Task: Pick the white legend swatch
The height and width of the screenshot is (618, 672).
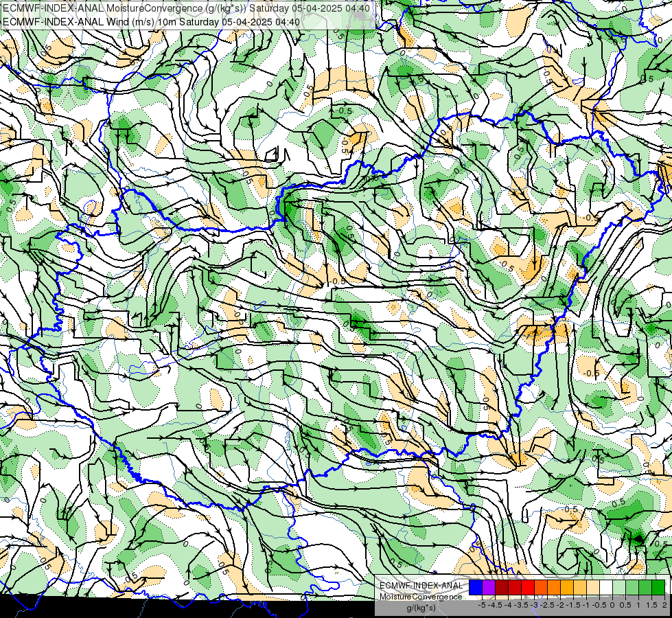Action: pyautogui.click(x=606, y=588)
